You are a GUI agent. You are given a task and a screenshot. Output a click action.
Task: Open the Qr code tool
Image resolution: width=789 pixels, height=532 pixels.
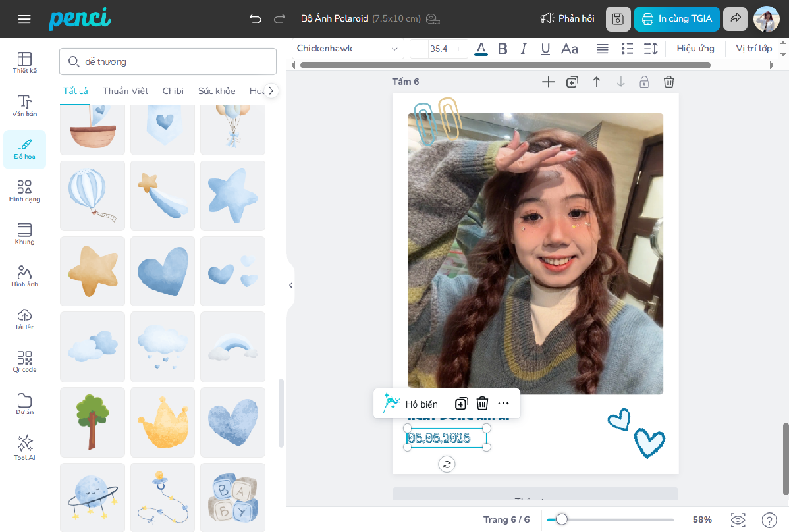pyautogui.click(x=24, y=361)
